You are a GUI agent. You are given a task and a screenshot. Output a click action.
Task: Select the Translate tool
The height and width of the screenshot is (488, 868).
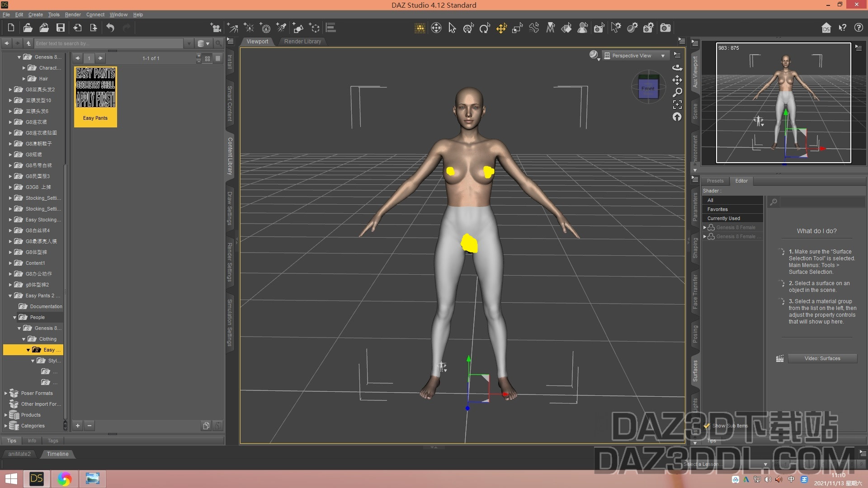point(501,28)
